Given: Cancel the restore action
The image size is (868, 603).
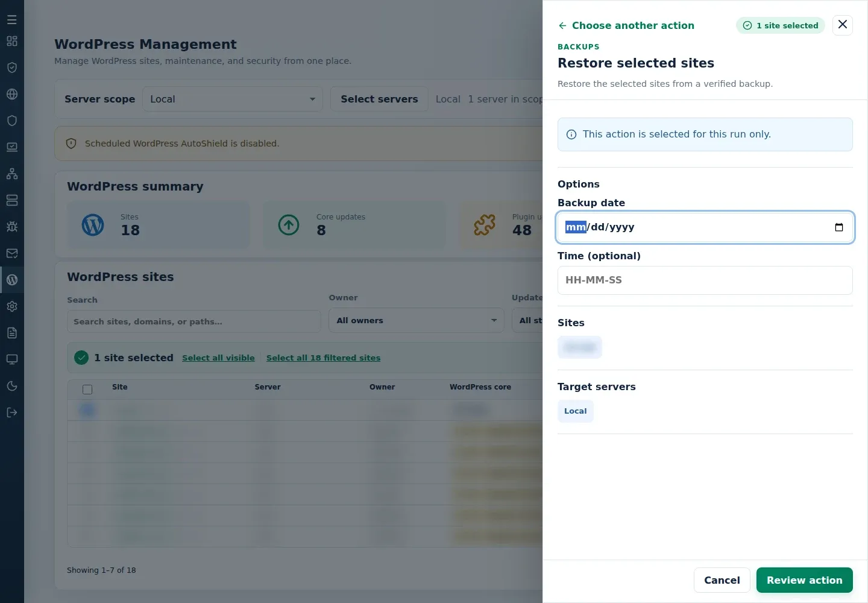Looking at the screenshot, I should click(x=722, y=580).
